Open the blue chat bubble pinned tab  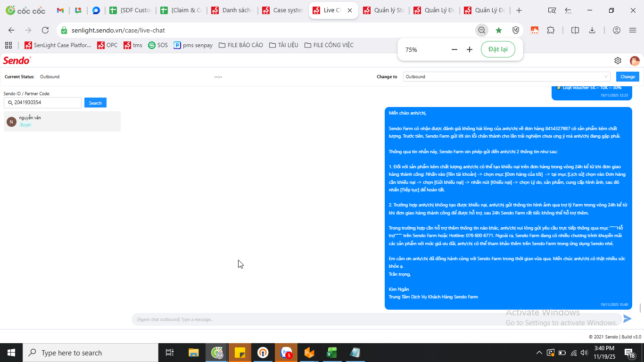(96, 10)
